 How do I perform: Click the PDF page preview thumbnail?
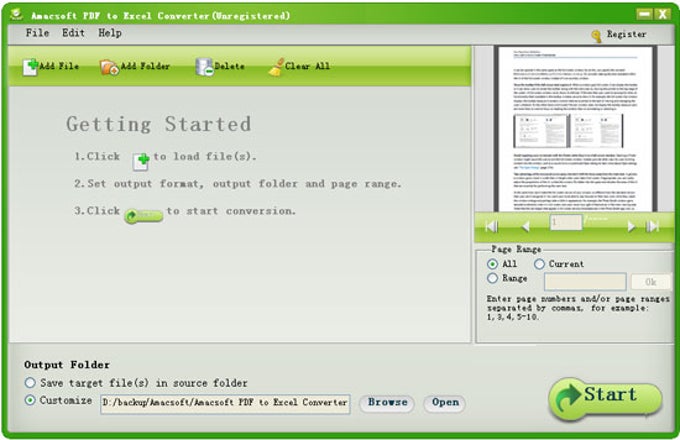pyautogui.click(x=575, y=129)
